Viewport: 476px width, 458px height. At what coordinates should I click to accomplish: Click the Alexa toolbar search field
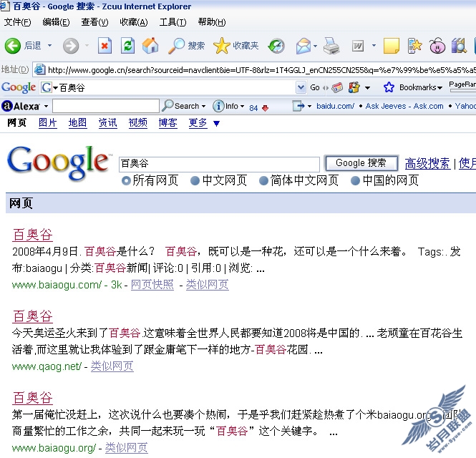coord(105,106)
